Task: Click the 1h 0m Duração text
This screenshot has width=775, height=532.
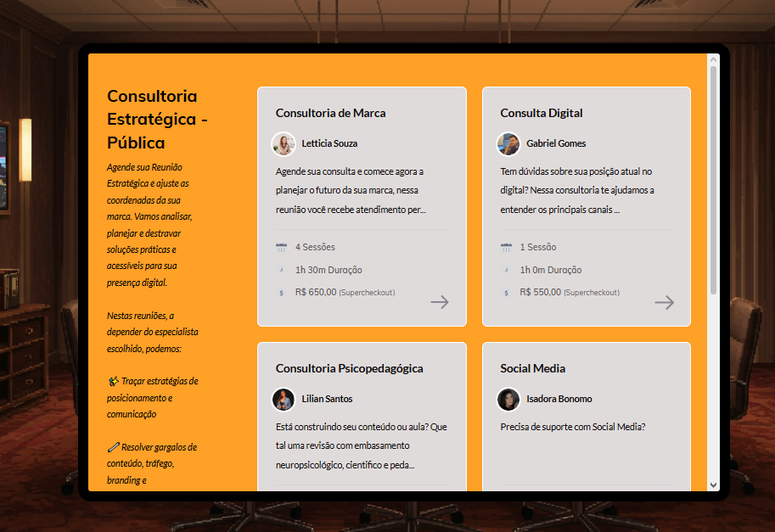Action: pyautogui.click(x=551, y=270)
